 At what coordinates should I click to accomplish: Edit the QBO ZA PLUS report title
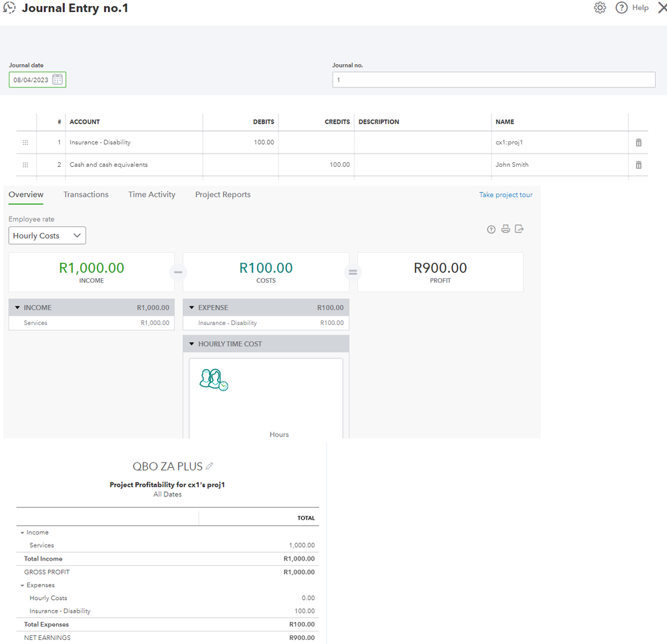[210, 466]
